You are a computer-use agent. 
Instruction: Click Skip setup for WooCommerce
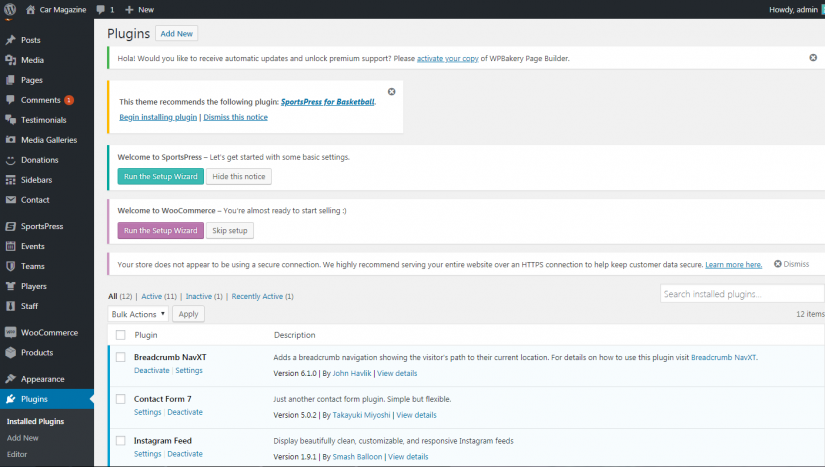pos(230,230)
